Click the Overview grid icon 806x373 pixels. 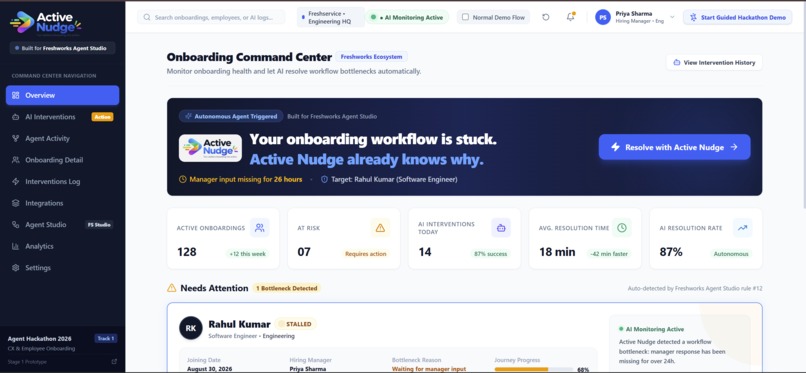pyautogui.click(x=15, y=95)
